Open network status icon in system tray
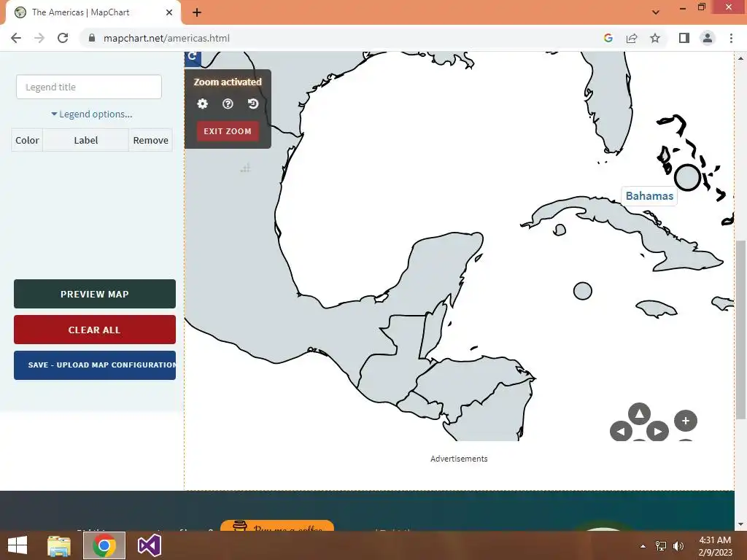 pyautogui.click(x=661, y=546)
